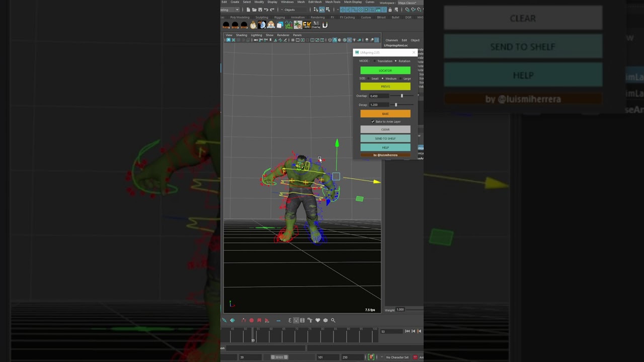This screenshot has width=644, height=362.
Task: Open the viewport Lighting menu
Action: [257, 35]
